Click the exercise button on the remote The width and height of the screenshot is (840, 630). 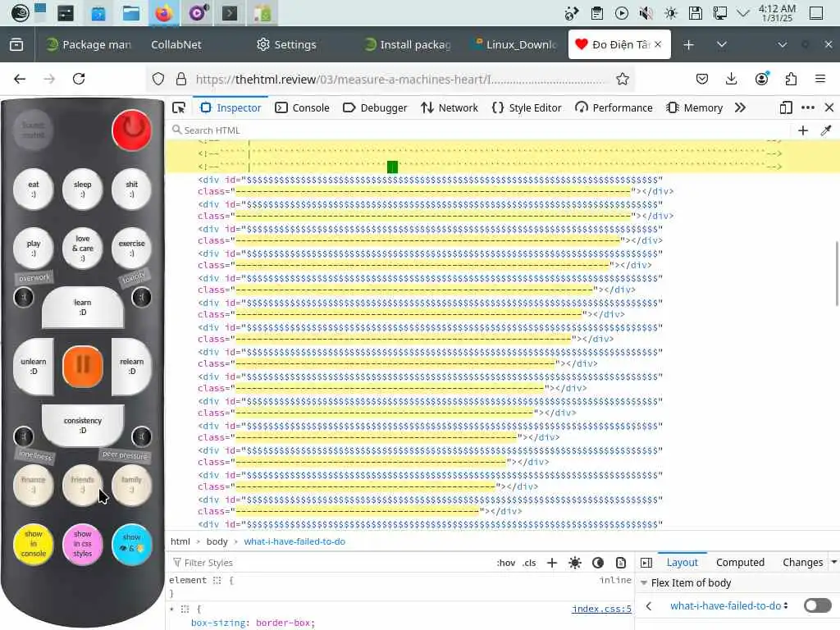pos(132,248)
